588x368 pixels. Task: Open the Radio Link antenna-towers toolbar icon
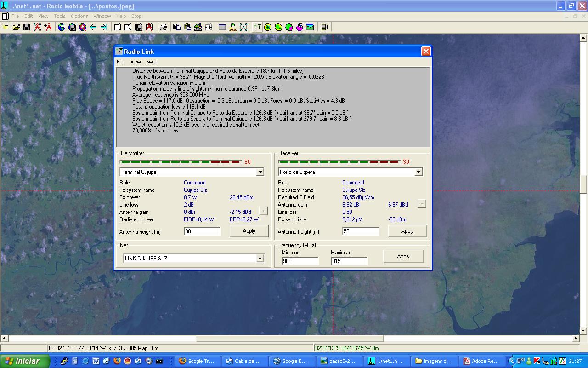click(x=257, y=27)
